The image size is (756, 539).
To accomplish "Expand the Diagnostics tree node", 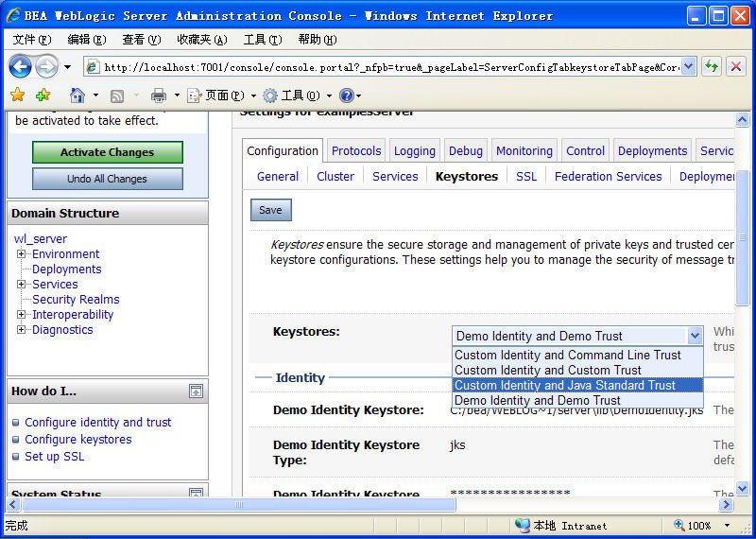I will click(22, 330).
